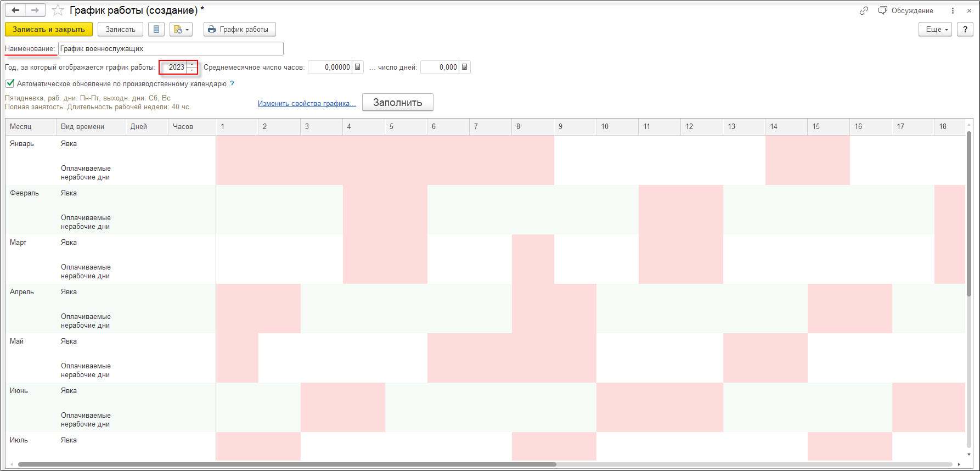The image size is (980, 471).
Task: Click Явка in the Март row
Action: pyautogui.click(x=69, y=242)
